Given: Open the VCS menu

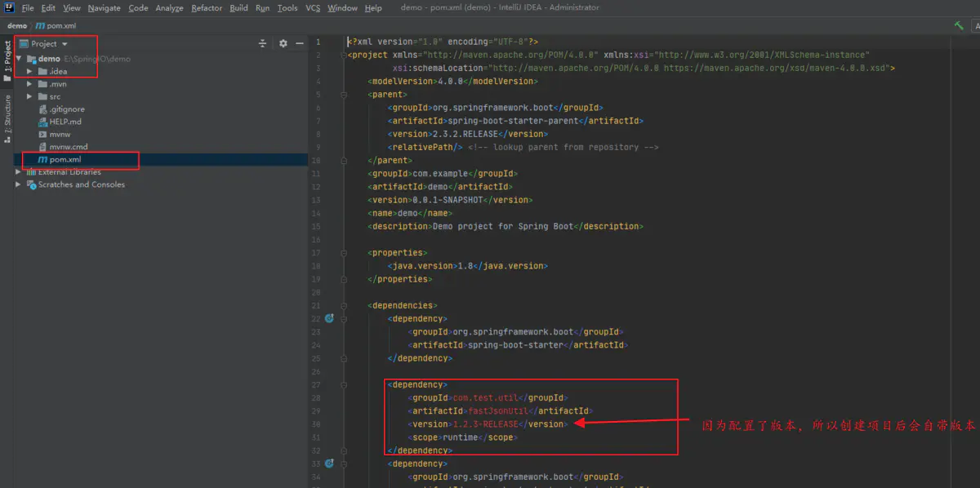Looking at the screenshot, I should 313,8.
